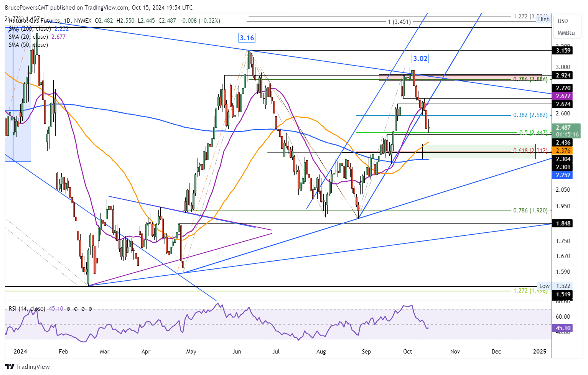588x375 pixels.
Task: Select the purple 2.677 price axis label
Action: click(x=563, y=96)
